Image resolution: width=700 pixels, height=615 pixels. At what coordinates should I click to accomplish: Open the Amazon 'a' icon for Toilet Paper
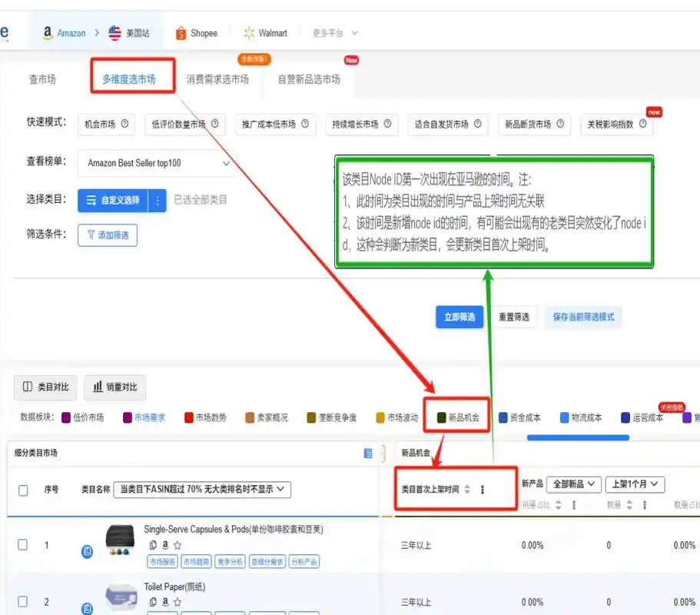pos(164,603)
